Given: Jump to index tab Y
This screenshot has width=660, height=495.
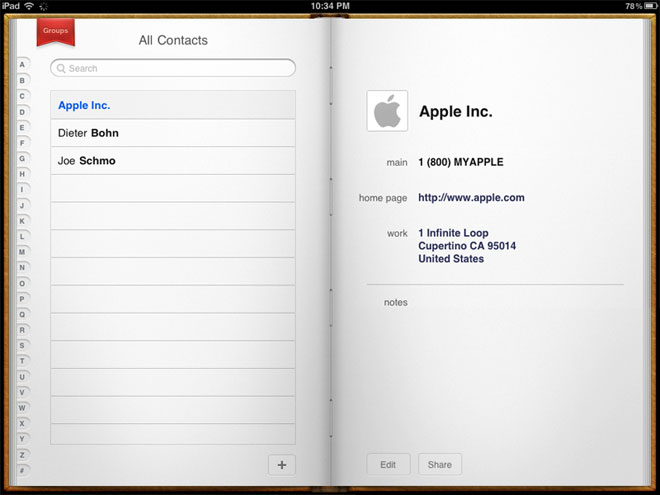Looking at the screenshot, I should 22,439.
